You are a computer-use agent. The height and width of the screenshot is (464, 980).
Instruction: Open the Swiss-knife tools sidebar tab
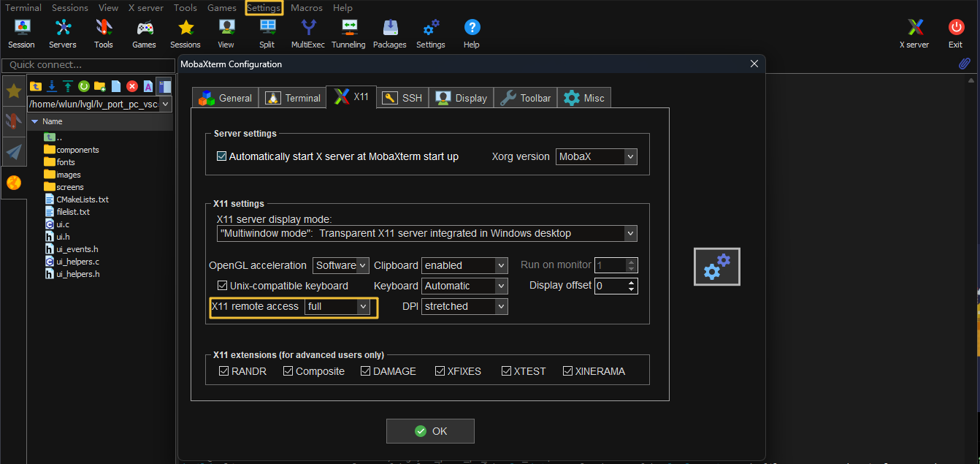pyautogui.click(x=13, y=121)
